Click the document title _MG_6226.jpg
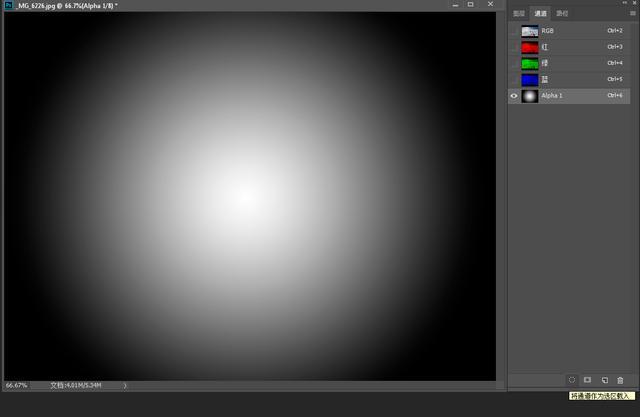 pos(36,6)
